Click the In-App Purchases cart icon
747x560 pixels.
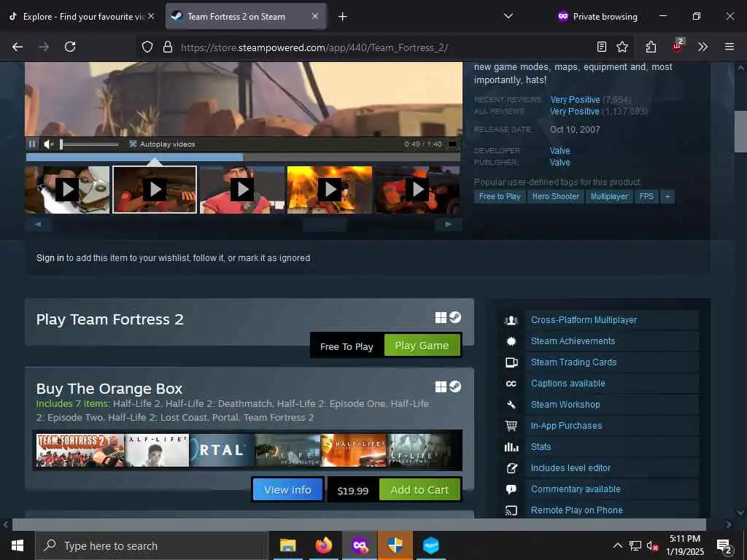pyautogui.click(x=511, y=426)
